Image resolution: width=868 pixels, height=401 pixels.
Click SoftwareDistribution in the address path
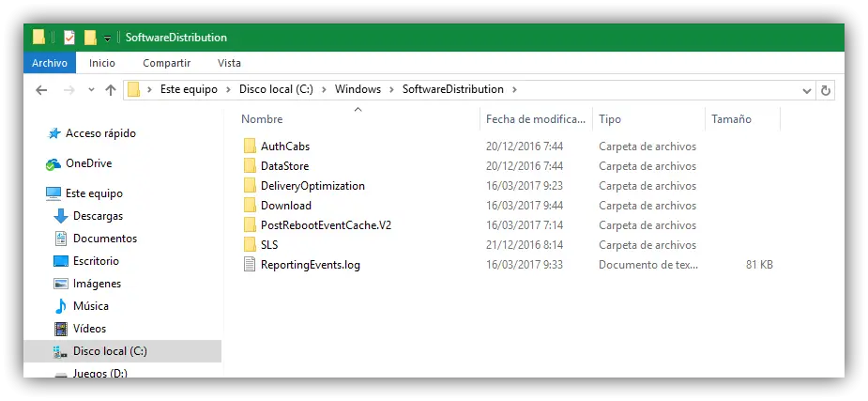click(x=453, y=89)
